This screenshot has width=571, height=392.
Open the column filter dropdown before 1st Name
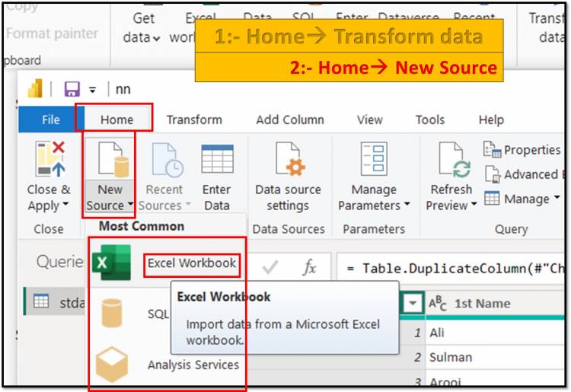(413, 303)
